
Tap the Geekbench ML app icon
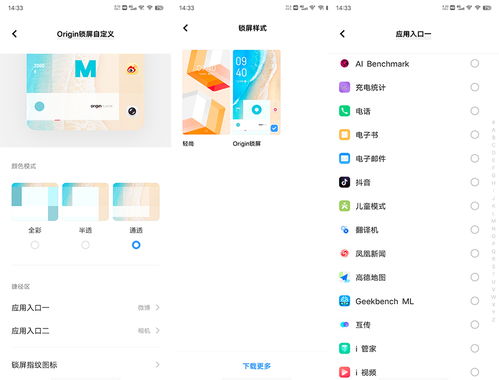344,301
